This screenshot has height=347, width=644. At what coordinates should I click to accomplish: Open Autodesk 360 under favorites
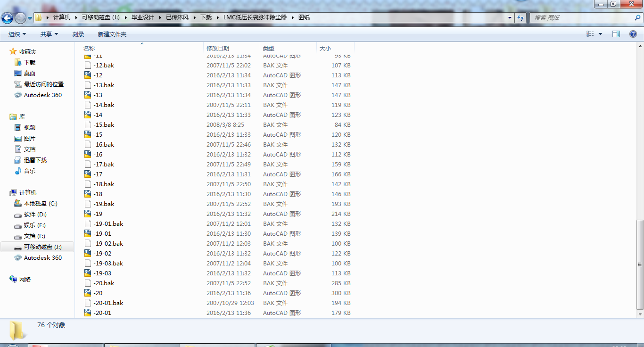43,95
